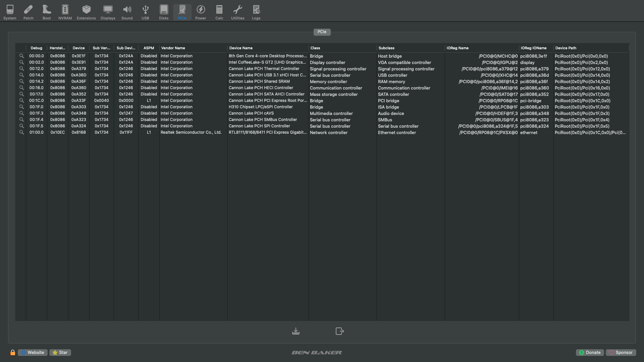The image size is (644, 362).
Task: Open the Utilities wrench section
Action: (237, 12)
